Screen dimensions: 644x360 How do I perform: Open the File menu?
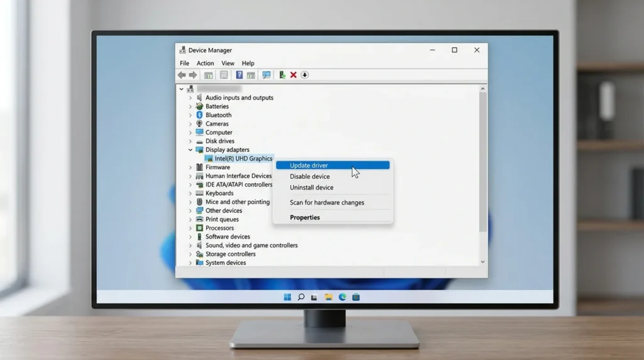point(184,64)
